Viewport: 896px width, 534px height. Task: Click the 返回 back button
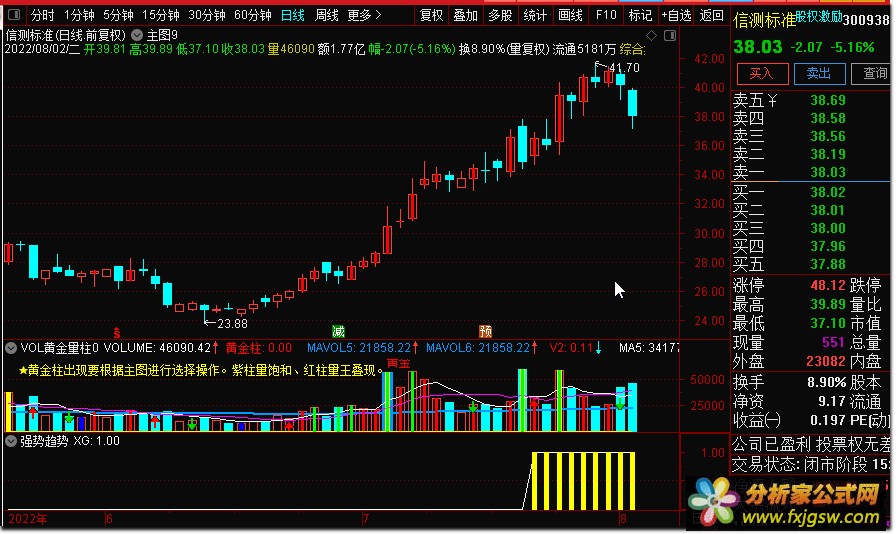point(711,15)
